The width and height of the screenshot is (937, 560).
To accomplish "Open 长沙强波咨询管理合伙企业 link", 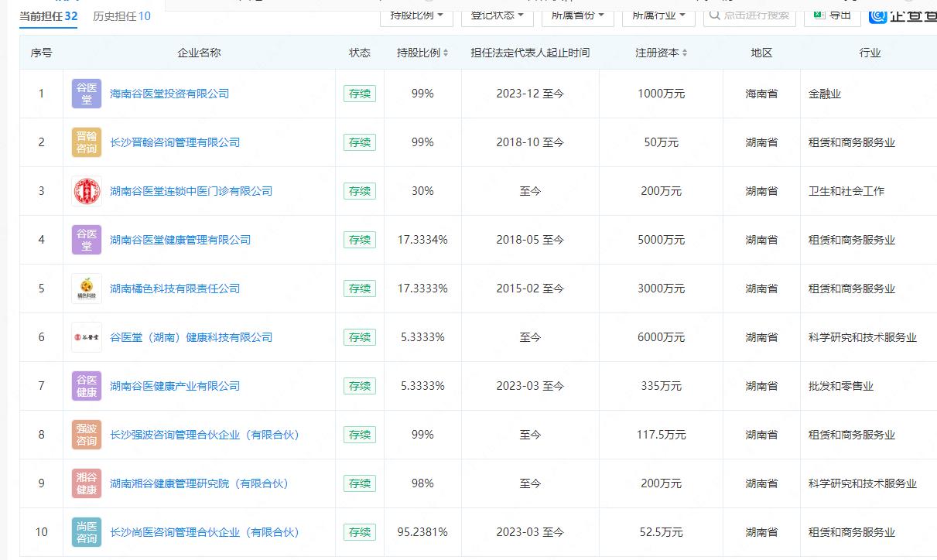I will click(x=204, y=435).
